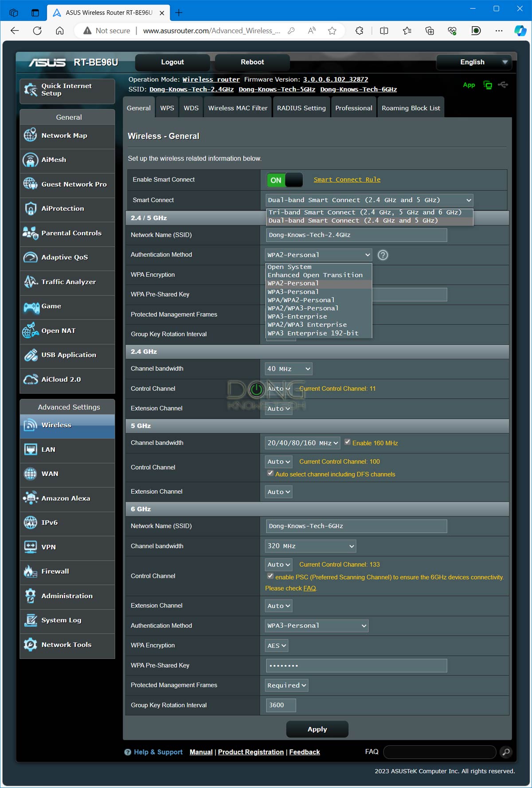Click the FAQ search magnifier icon
This screenshot has width=532, height=788.
pyautogui.click(x=506, y=752)
